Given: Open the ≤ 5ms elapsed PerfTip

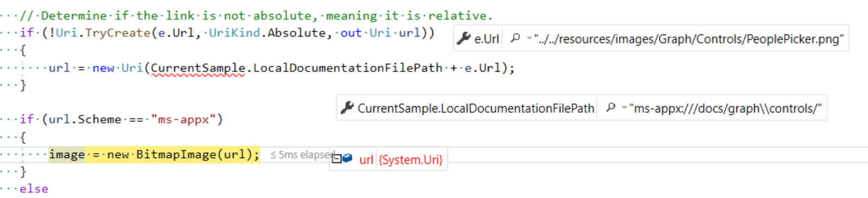Looking at the screenshot, I should coord(303,154).
